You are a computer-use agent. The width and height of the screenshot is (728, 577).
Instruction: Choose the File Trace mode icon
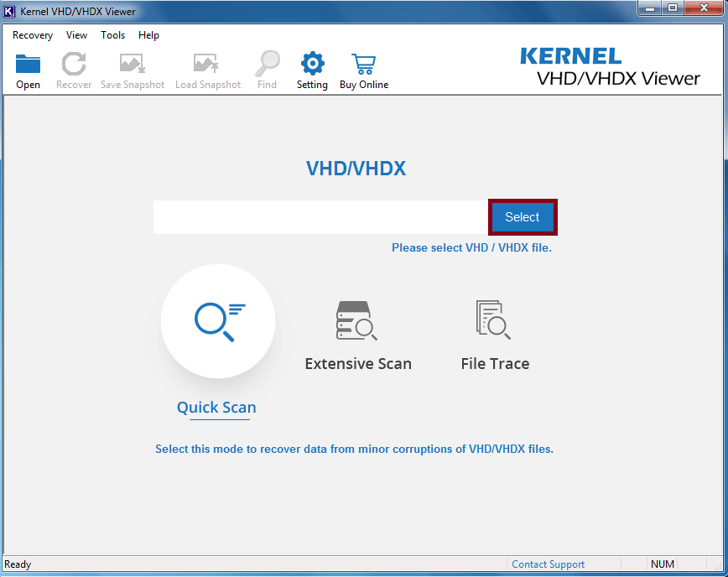(x=493, y=320)
